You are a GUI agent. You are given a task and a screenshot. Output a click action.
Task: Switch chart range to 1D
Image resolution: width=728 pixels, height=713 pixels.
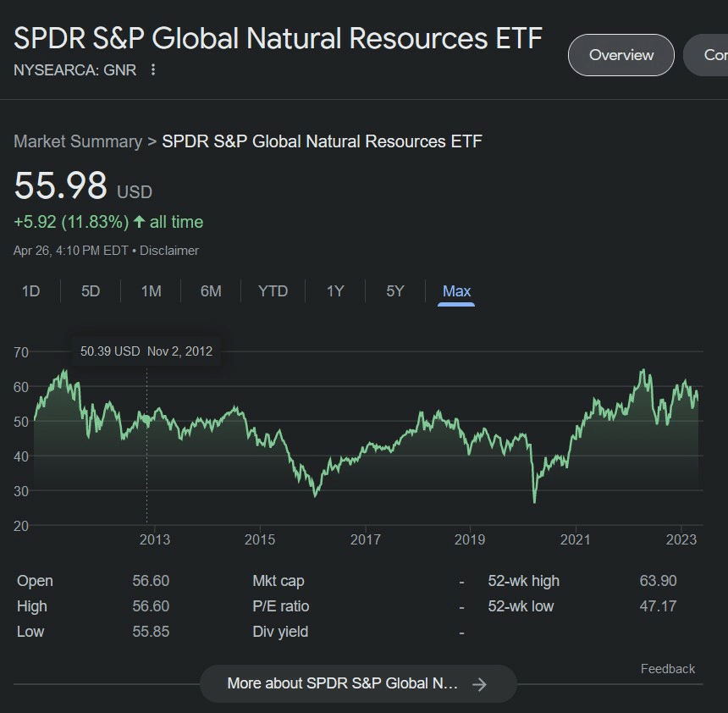click(30, 291)
